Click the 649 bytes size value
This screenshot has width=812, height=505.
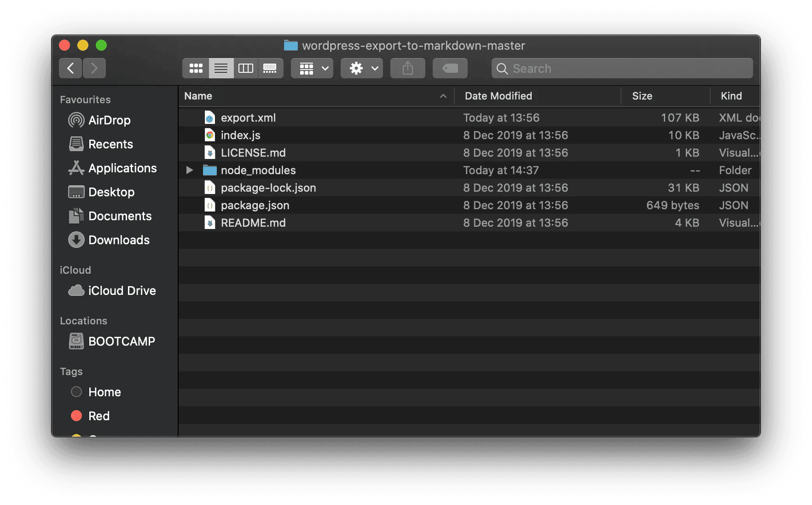coord(673,206)
